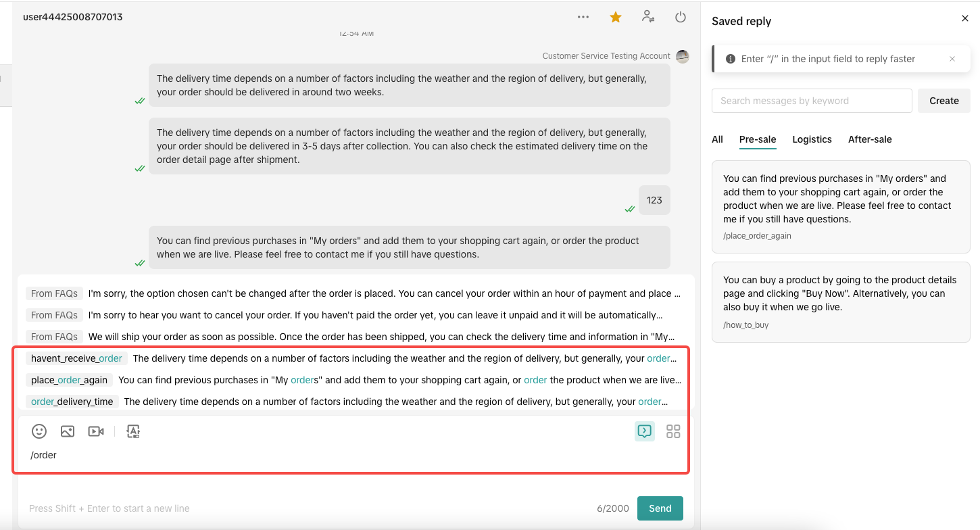980x530 pixels.
Task: Switch to the After-sale tab
Action: point(870,139)
